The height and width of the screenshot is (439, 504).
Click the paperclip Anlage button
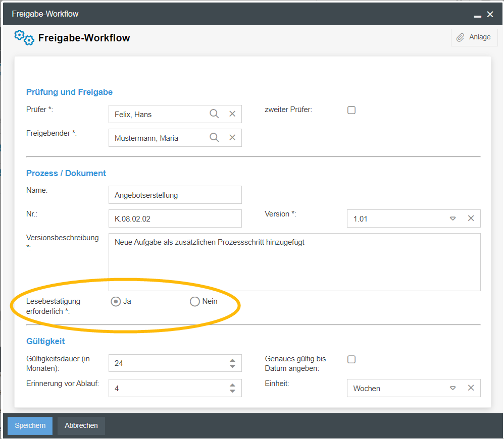coord(474,37)
